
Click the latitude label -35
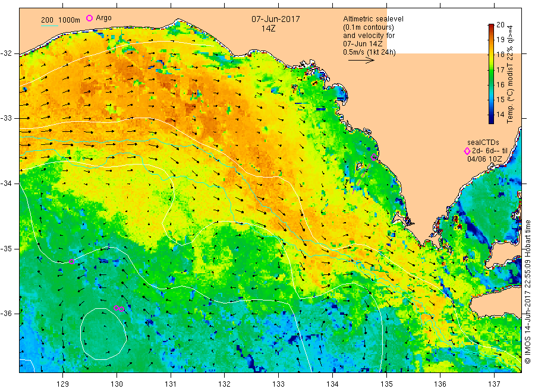coord(6,248)
